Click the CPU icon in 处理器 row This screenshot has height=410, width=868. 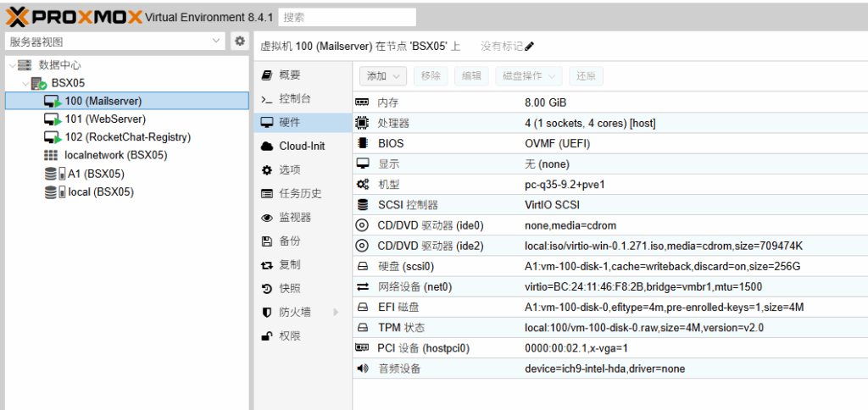362,124
